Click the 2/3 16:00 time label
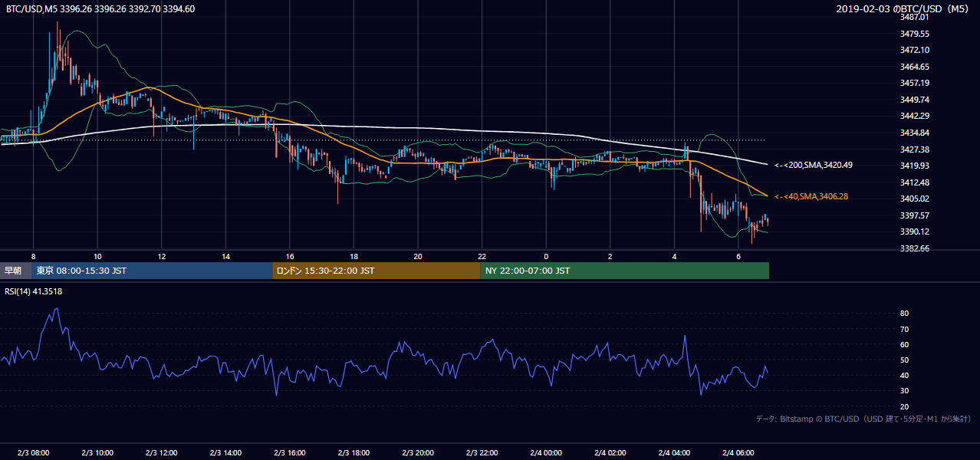This screenshot has width=980, height=460. (290, 452)
